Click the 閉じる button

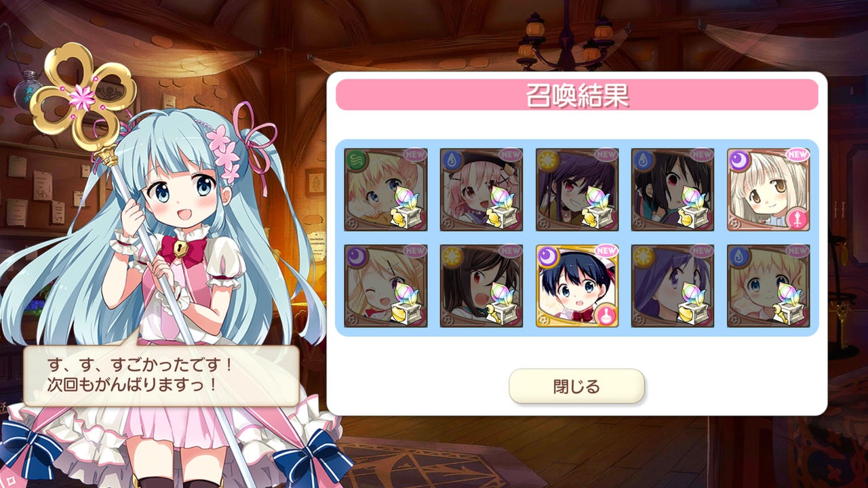tap(576, 386)
